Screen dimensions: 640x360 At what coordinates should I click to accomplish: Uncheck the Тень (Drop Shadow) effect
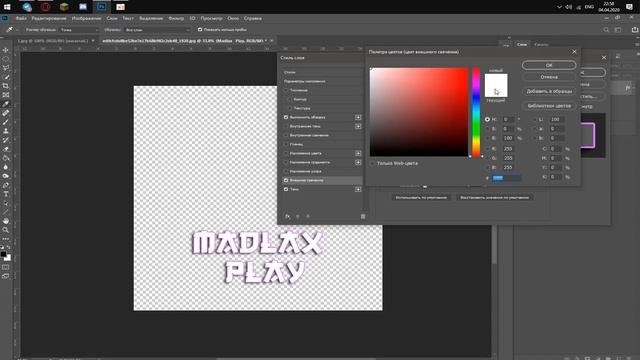(286, 189)
